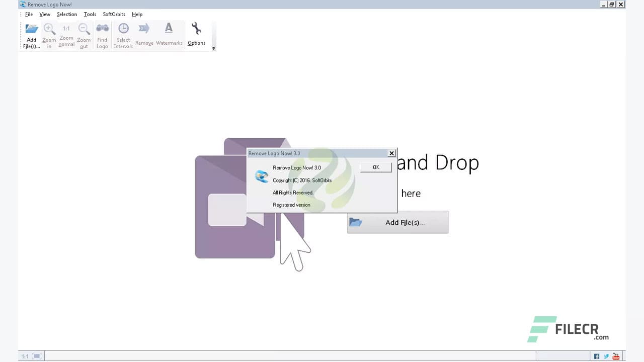644x362 pixels.
Task: Activate the Find Logo binoculars icon
Action: coord(102,29)
